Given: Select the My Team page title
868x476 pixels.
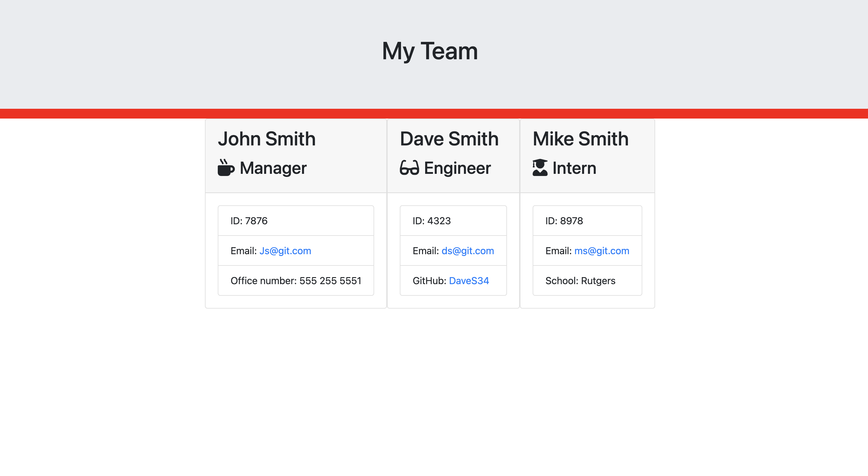Looking at the screenshot, I should click(x=430, y=51).
